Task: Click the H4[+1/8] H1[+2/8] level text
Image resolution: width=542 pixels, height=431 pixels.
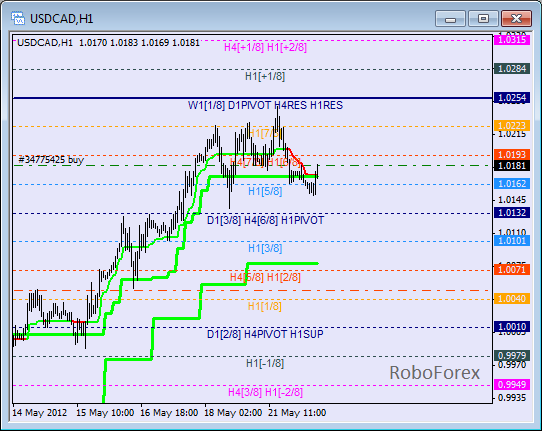Action: (265, 47)
